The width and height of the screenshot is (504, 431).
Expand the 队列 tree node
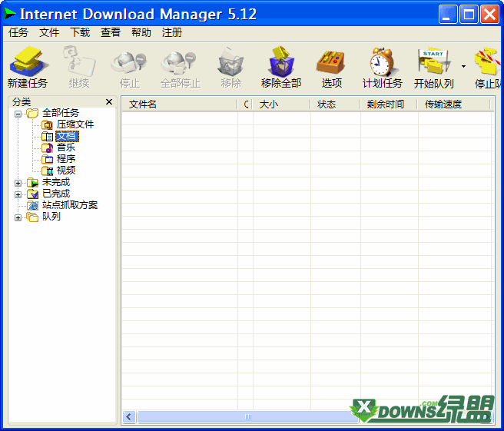click(18, 218)
